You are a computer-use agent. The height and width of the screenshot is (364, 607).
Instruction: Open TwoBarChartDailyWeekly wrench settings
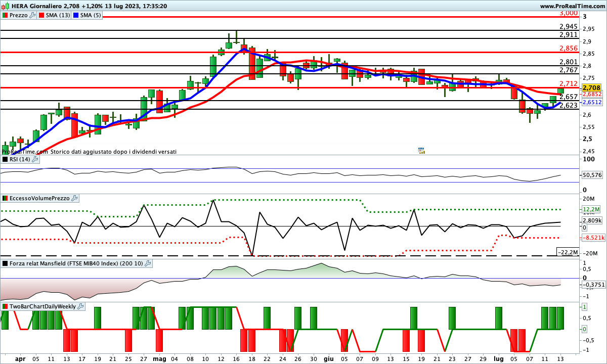pos(81,306)
